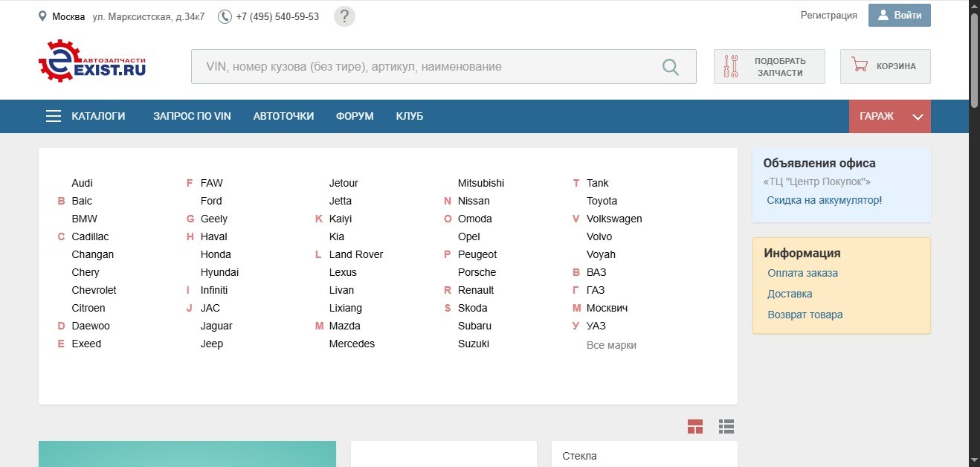This screenshot has height=467, width=980.
Task: Open the Автоточки menu item
Action: (x=283, y=116)
